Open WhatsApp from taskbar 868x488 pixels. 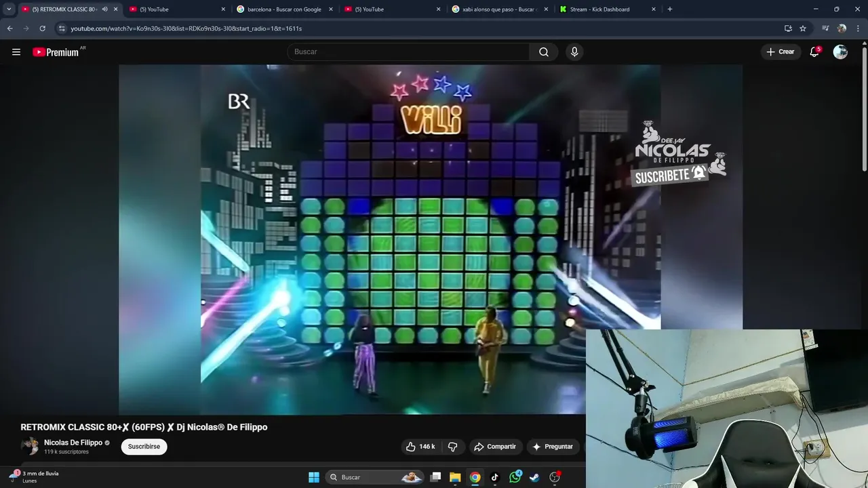pos(515,477)
